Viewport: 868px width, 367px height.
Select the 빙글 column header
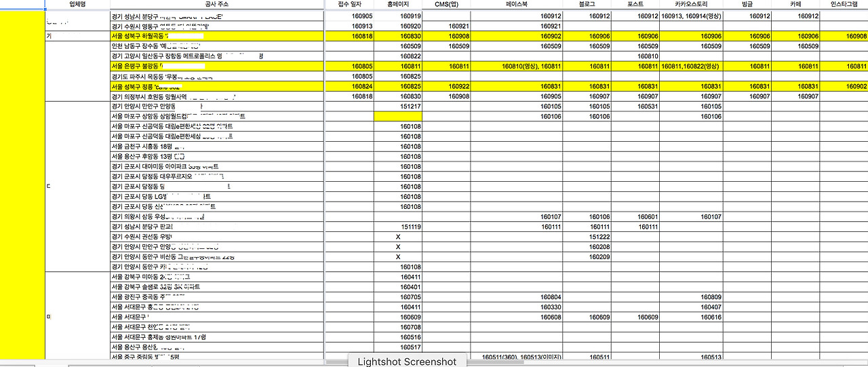[748, 4]
